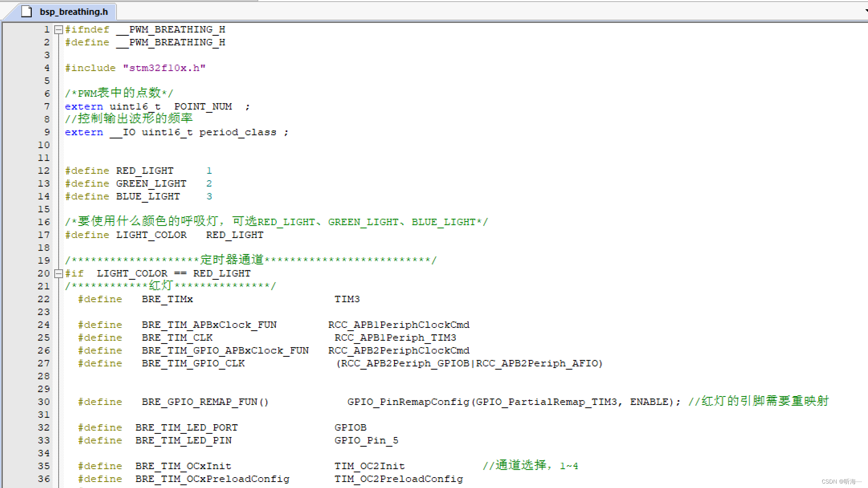The height and width of the screenshot is (488, 868).
Task: Place cursor on "stm32f10x.h" include string
Action: click(x=164, y=68)
